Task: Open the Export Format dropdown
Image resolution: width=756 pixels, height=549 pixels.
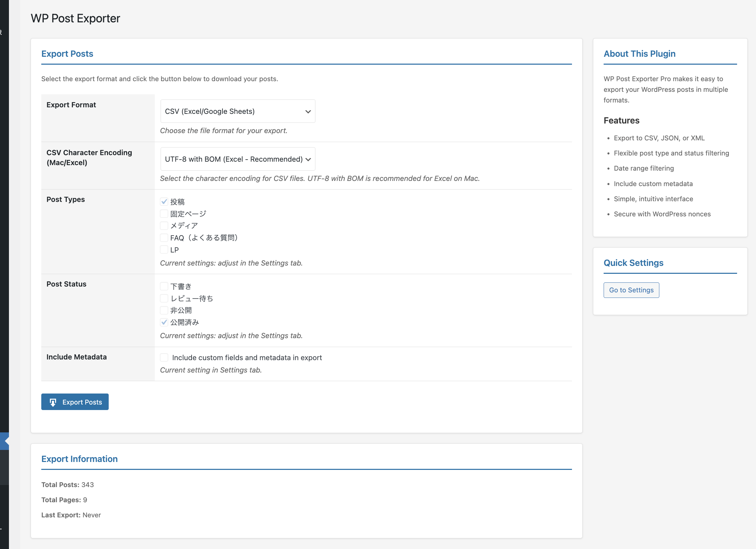Action: 237,111
